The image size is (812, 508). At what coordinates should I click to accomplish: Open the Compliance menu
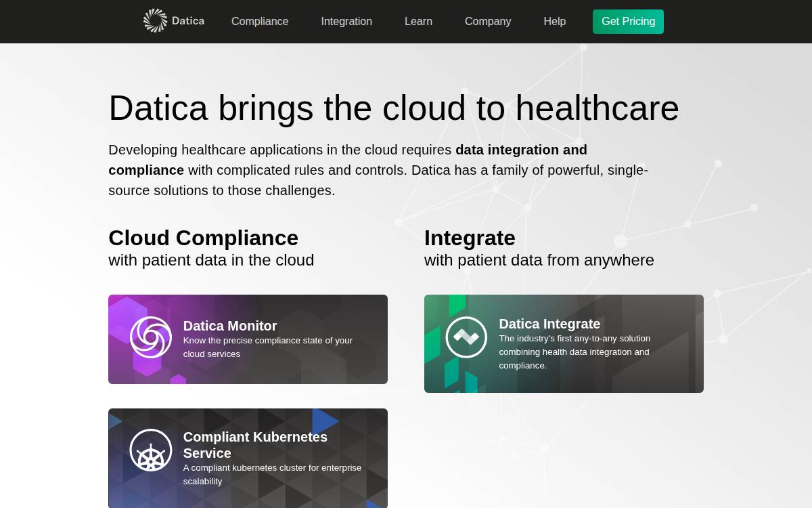coord(260,21)
